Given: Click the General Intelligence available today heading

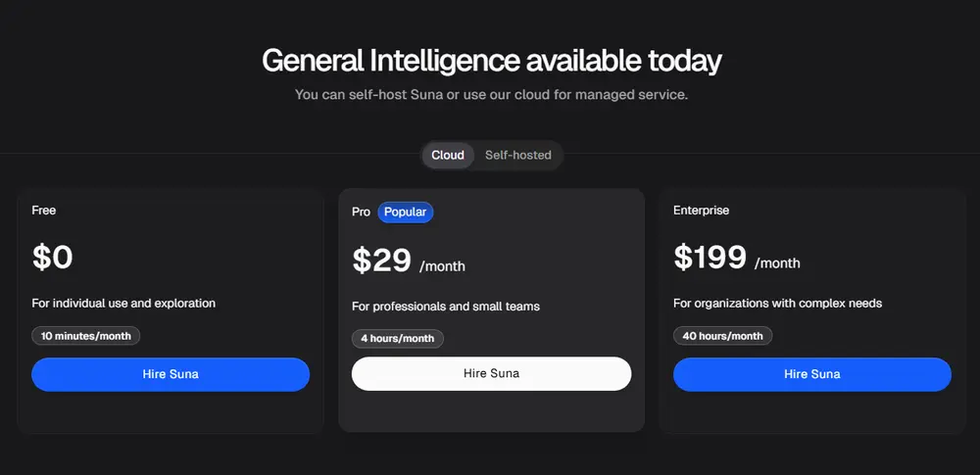Looking at the screenshot, I should click(x=491, y=61).
